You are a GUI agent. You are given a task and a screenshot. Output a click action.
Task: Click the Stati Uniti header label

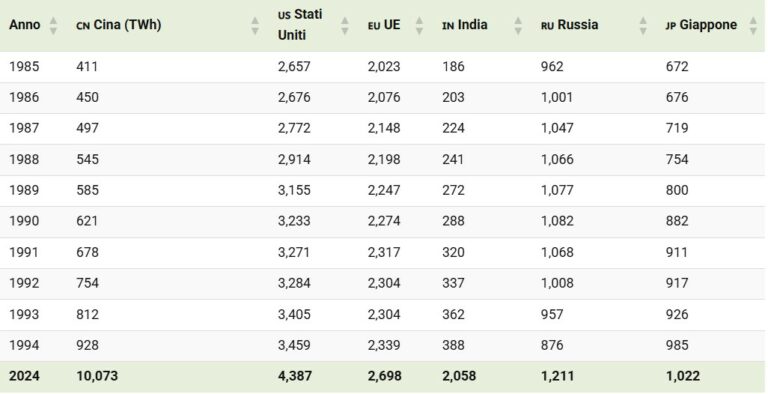coord(300,25)
